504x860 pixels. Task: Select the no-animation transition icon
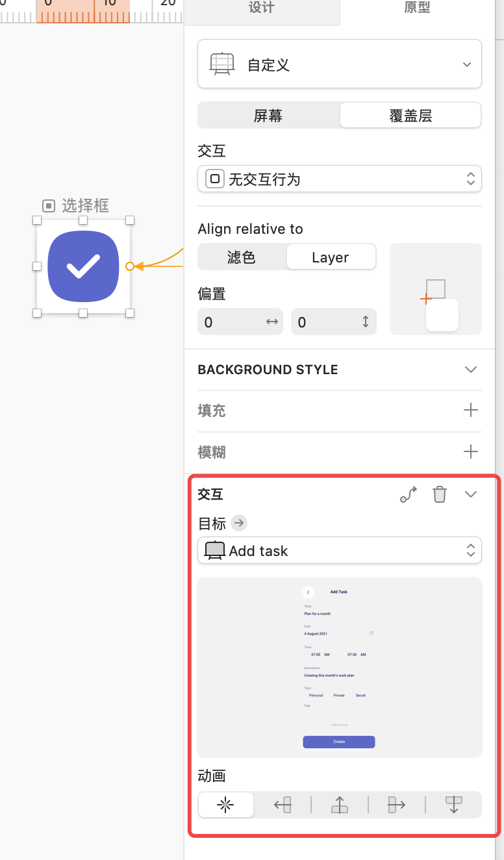tap(225, 805)
